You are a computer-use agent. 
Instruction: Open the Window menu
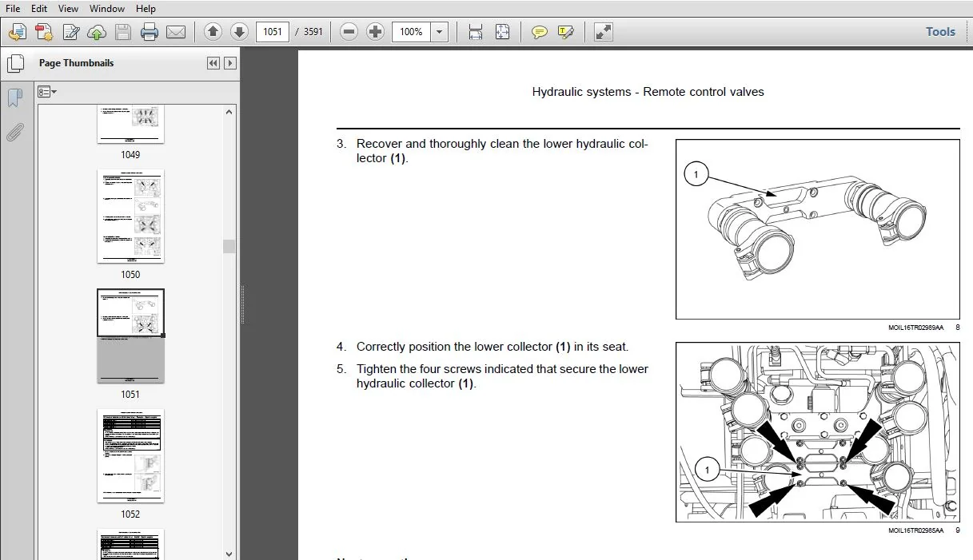(x=107, y=9)
